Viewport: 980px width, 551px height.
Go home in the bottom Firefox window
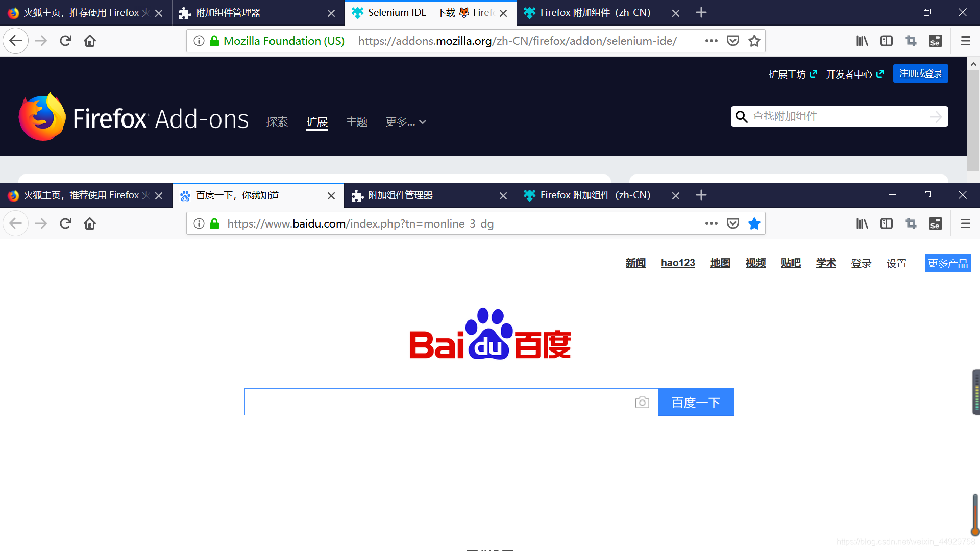point(90,223)
